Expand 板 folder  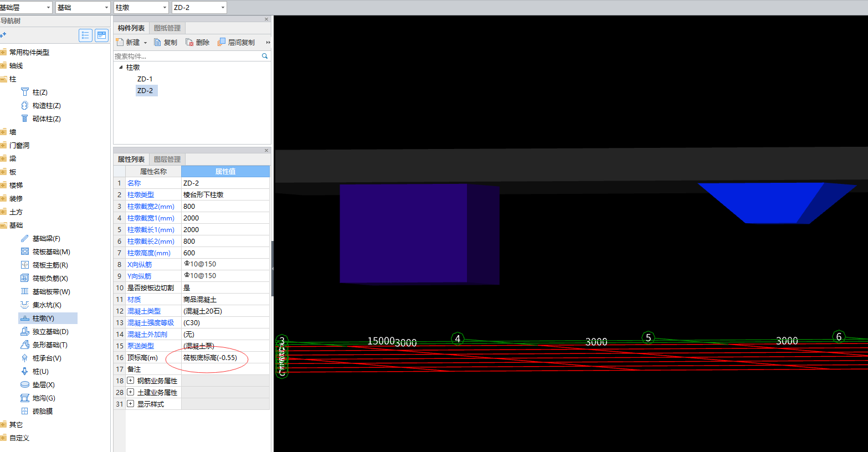(x=3, y=172)
